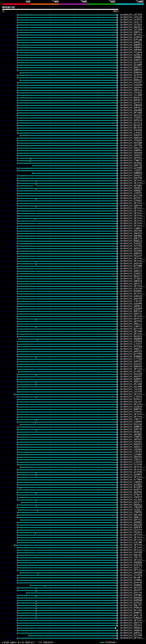Select hit UniRef100_P49198
146x644 pixels.
coord(131,85)
